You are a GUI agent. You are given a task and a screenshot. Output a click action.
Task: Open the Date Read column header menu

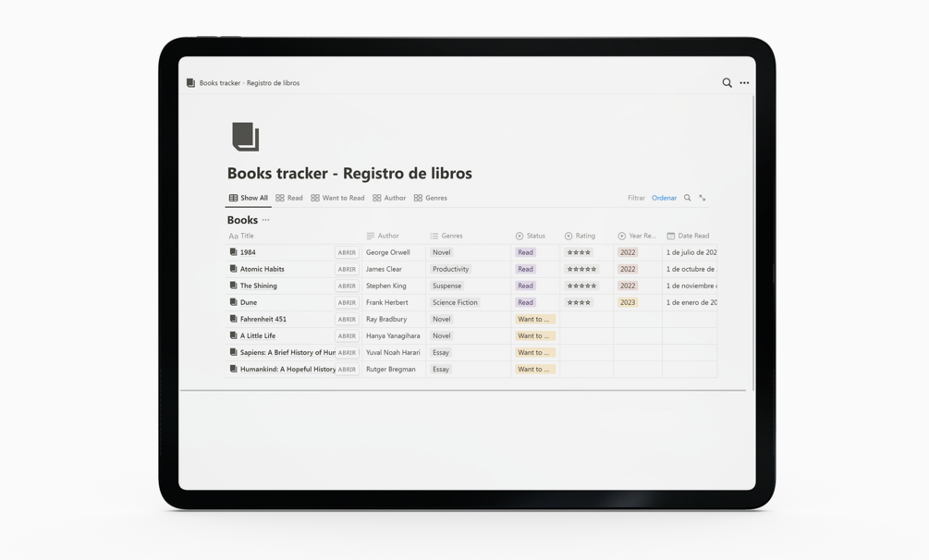[x=688, y=236]
